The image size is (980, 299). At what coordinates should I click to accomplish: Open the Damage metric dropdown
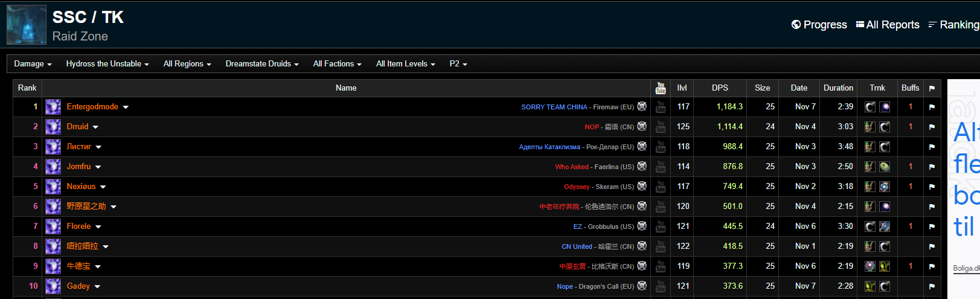pyautogui.click(x=33, y=64)
